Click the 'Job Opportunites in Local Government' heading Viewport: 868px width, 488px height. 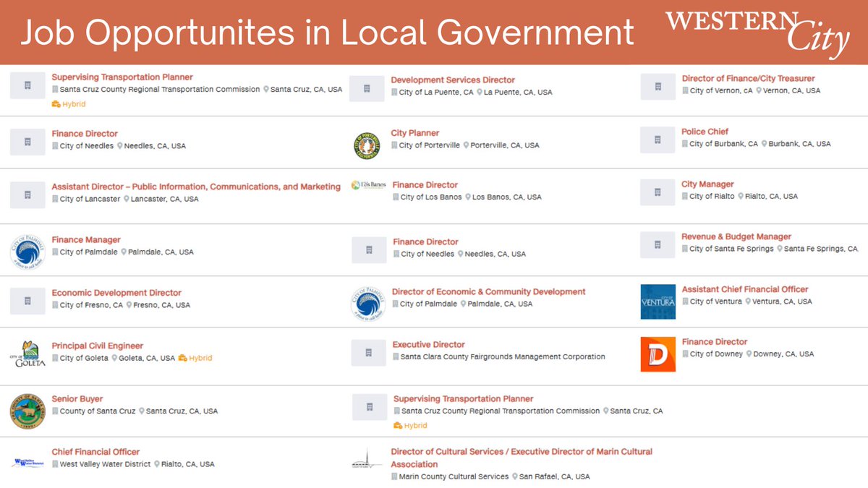tap(328, 33)
